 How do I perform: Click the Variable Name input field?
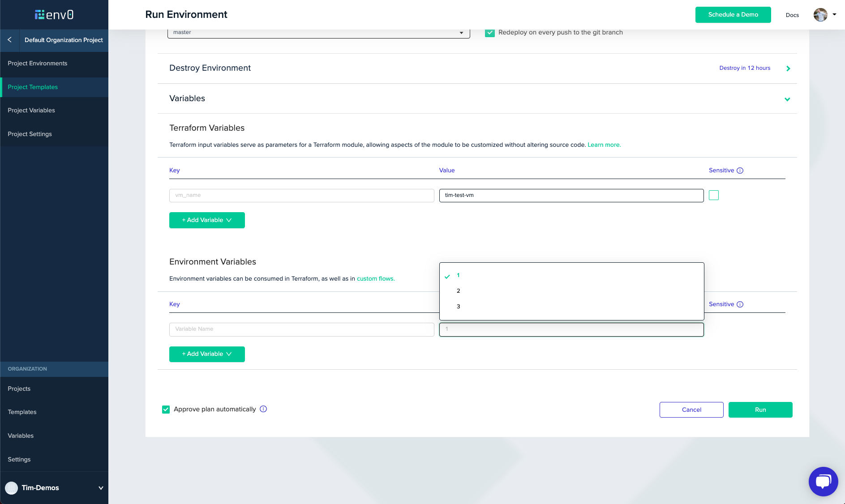click(x=302, y=329)
